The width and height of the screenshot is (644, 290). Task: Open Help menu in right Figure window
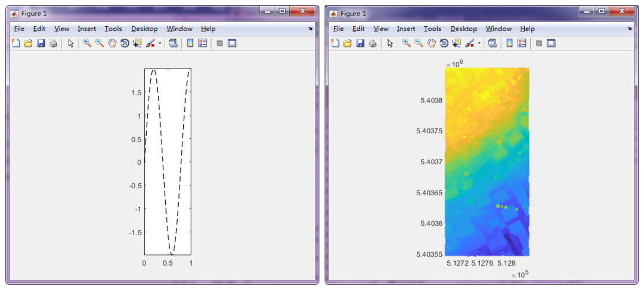pos(527,29)
